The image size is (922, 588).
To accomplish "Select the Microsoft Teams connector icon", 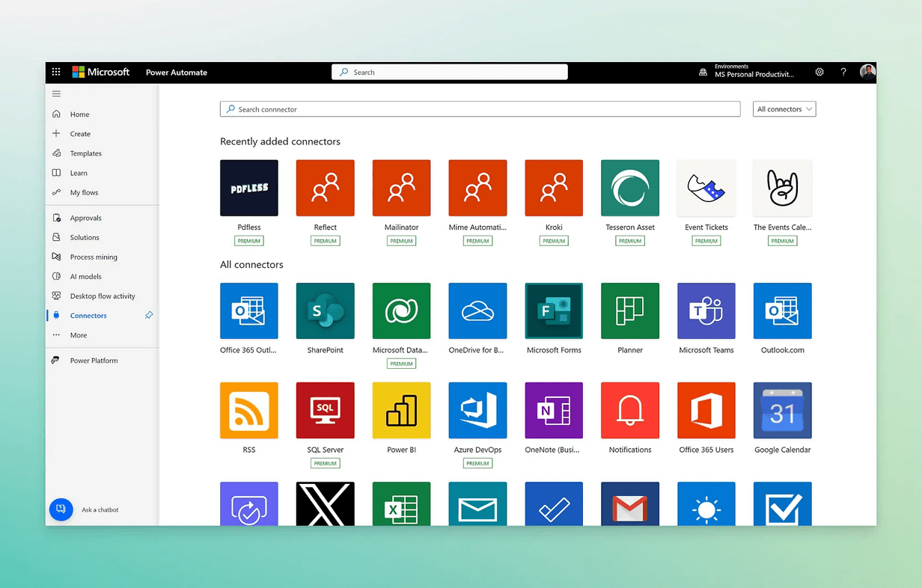I will pos(706,311).
